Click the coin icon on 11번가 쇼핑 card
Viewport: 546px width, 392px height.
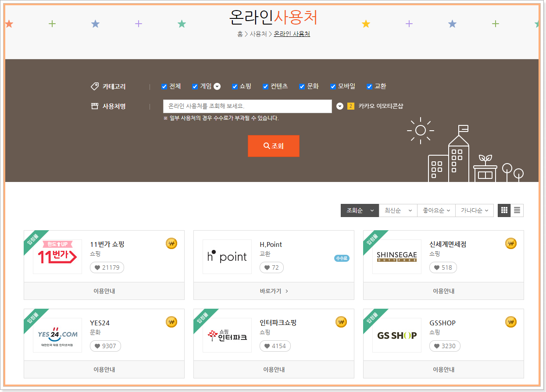point(171,243)
